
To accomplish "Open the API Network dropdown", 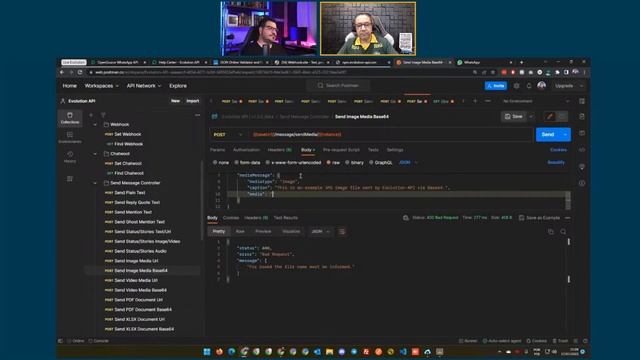I will pyautogui.click(x=144, y=86).
